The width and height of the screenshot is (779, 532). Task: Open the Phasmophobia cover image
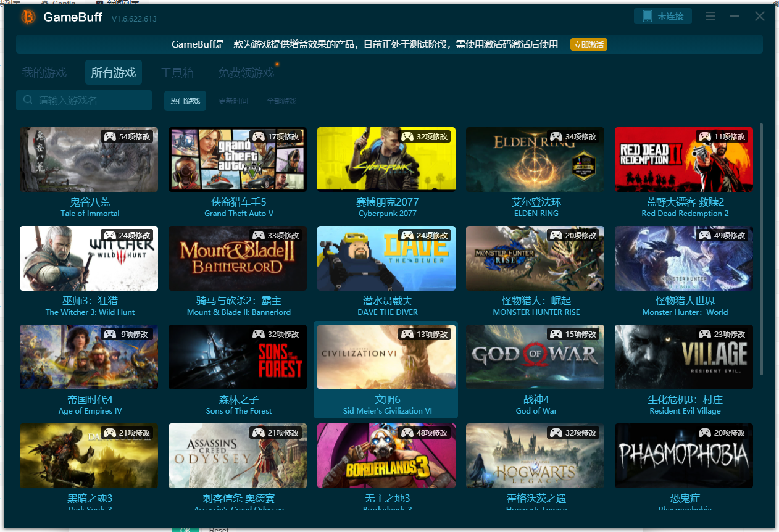click(x=684, y=456)
